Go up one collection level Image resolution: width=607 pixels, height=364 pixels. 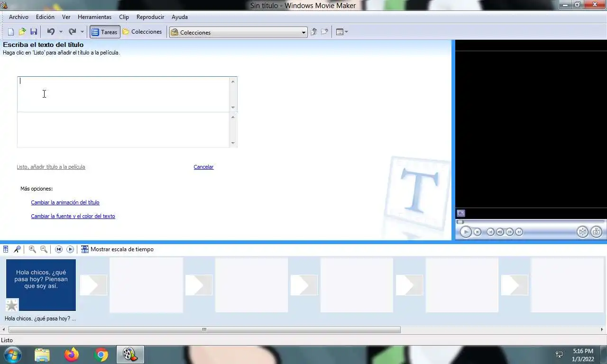pos(313,32)
